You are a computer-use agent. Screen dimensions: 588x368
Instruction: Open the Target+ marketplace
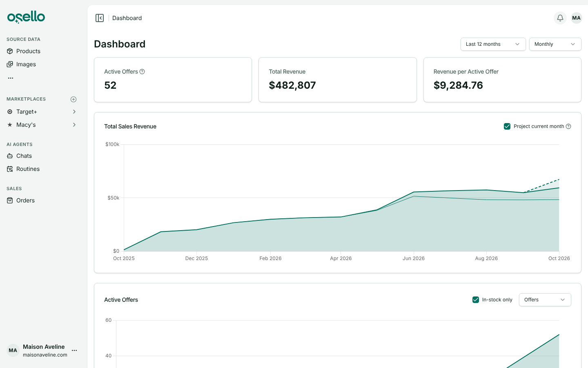(x=27, y=112)
